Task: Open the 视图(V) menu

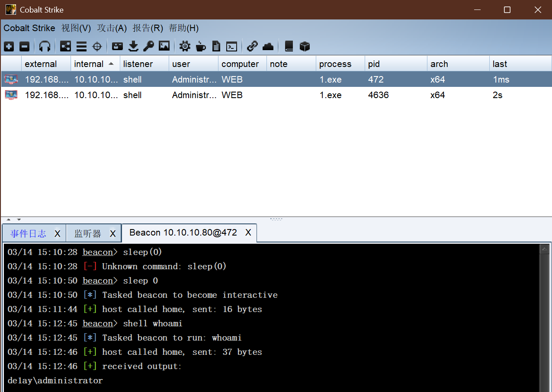Action: click(x=76, y=28)
